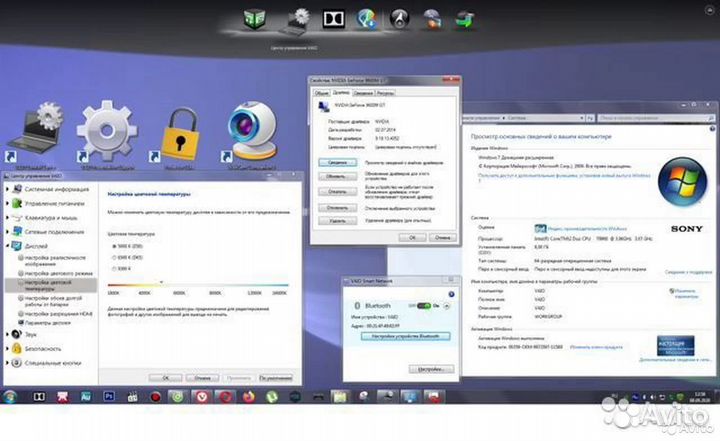Click the Network connections (Сетевые подключения) icon
This screenshot has width=720, height=441.
(x=17, y=232)
